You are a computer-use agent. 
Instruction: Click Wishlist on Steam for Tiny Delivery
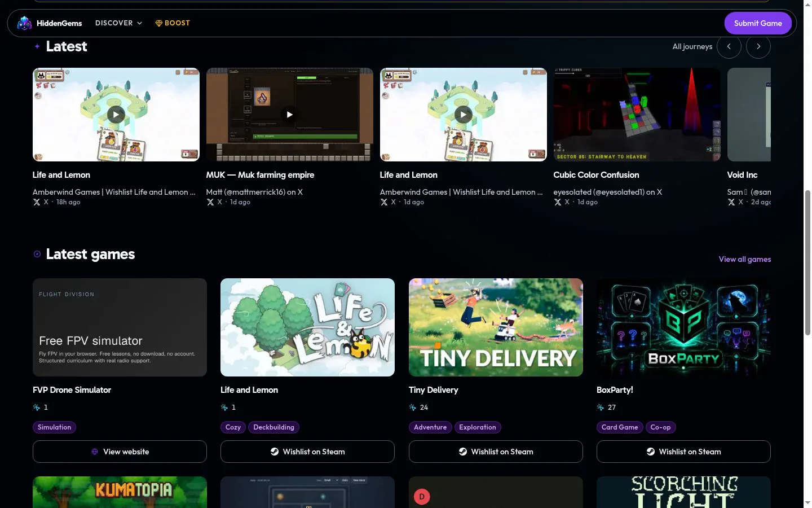click(496, 452)
